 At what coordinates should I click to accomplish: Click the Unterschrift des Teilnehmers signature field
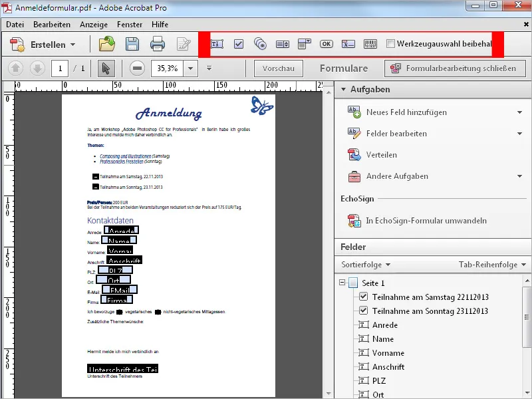(123, 368)
